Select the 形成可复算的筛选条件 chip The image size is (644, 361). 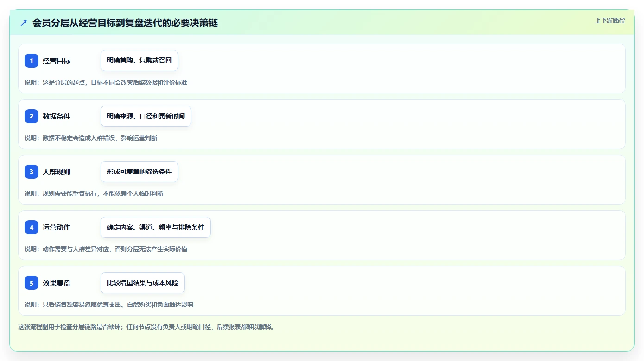139,172
